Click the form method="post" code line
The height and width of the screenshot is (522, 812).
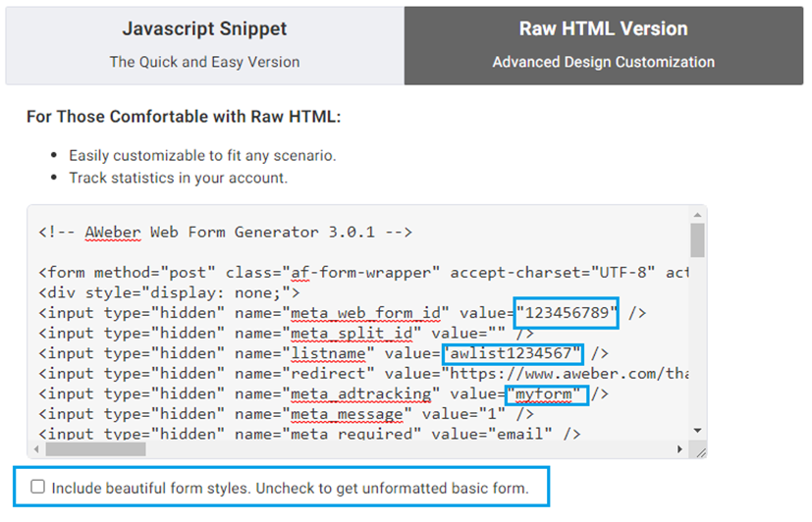click(363, 272)
